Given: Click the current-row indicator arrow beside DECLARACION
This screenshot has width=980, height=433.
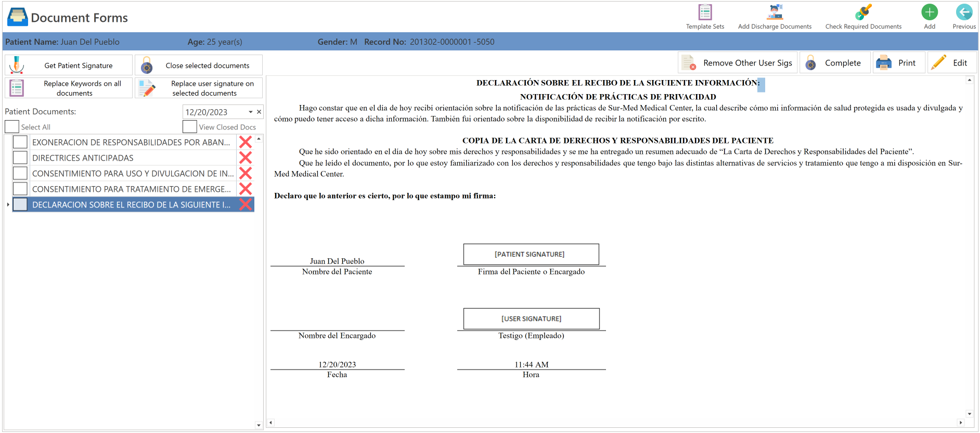Looking at the screenshot, I should [x=8, y=205].
